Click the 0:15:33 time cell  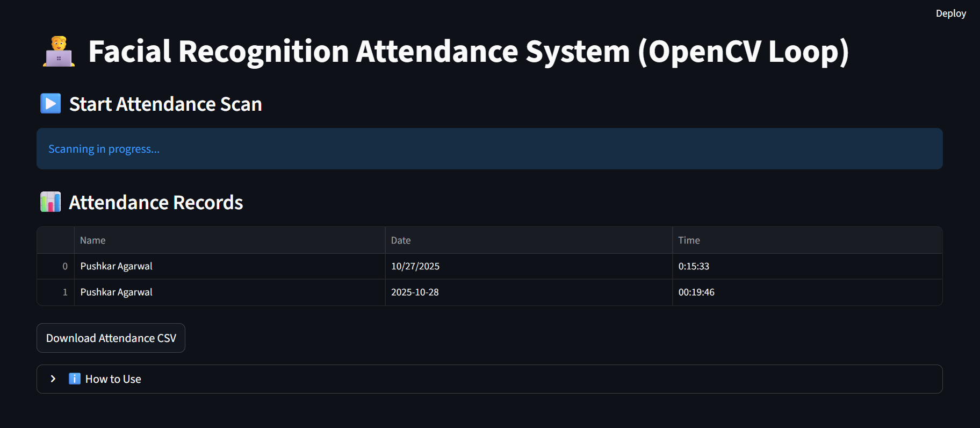(694, 266)
